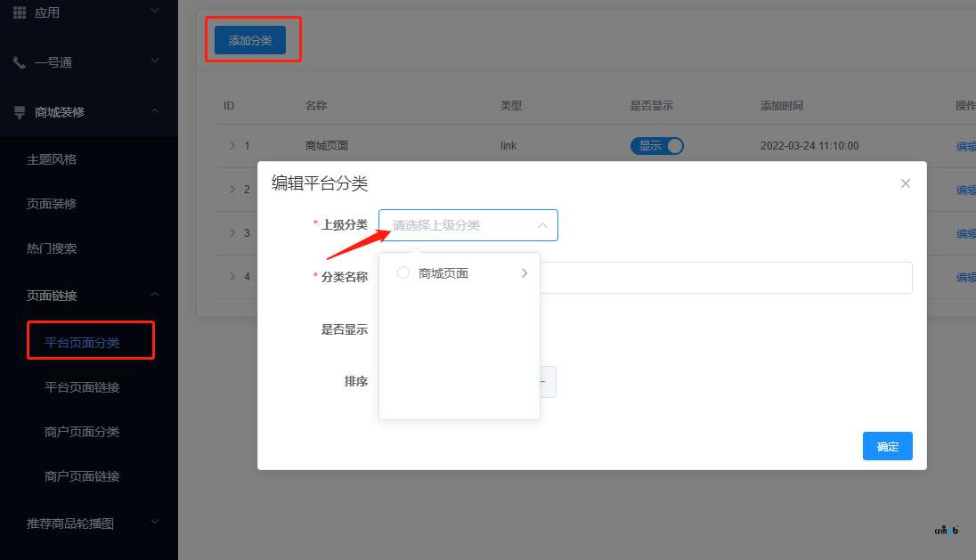The width and height of the screenshot is (976, 560).
Task: Expand 商城页面 cascader option arrow
Action: coord(525,273)
